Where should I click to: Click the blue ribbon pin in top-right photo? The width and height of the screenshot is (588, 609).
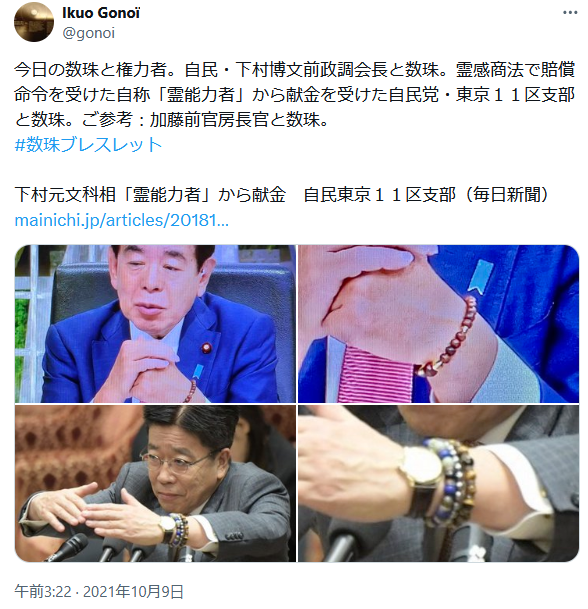pyautogui.click(x=480, y=275)
